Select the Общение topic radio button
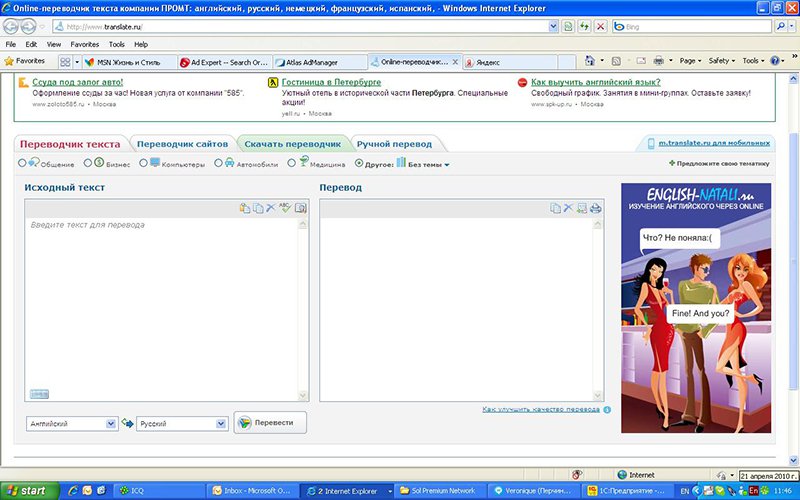The height and width of the screenshot is (500, 800). click(x=22, y=163)
